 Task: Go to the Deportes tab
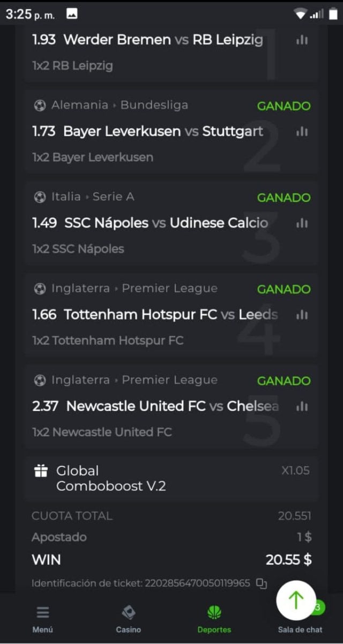point(214,619)
